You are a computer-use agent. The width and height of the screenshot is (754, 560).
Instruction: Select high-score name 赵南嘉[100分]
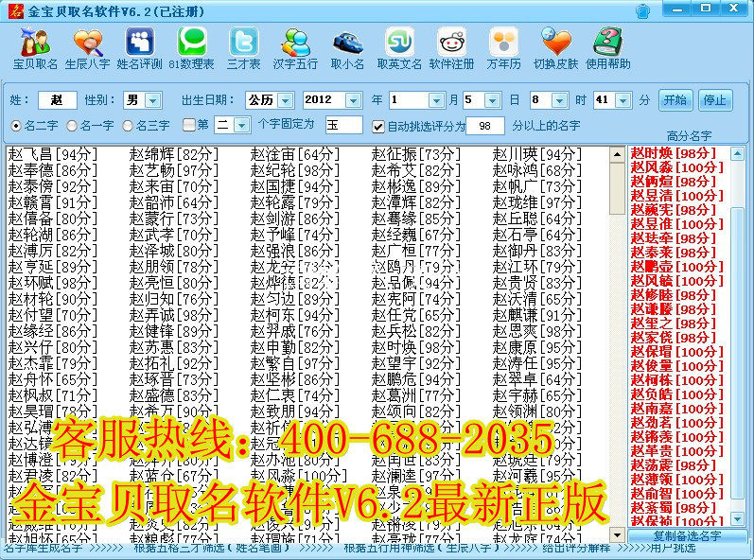677,409
